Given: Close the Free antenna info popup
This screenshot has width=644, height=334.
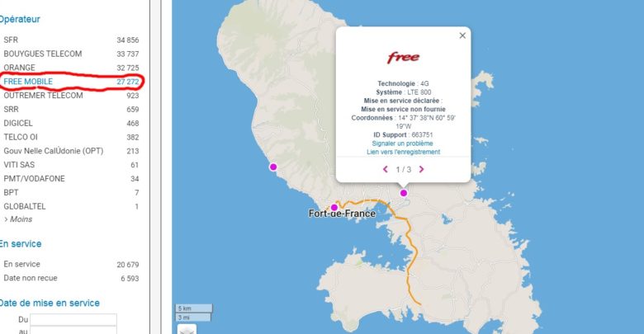Looking at the screenshot, I should (x=462, y=35).
